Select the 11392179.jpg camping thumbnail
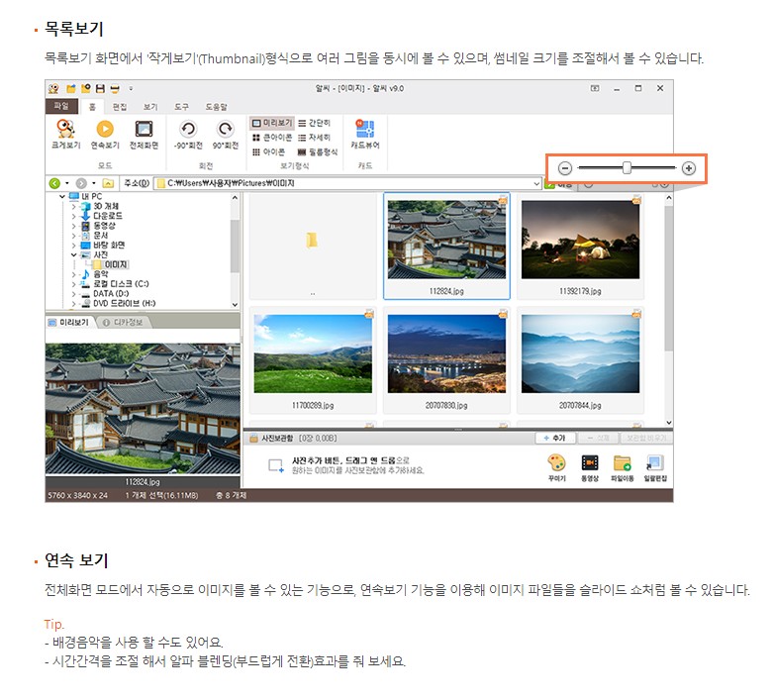 pos(580,247)
